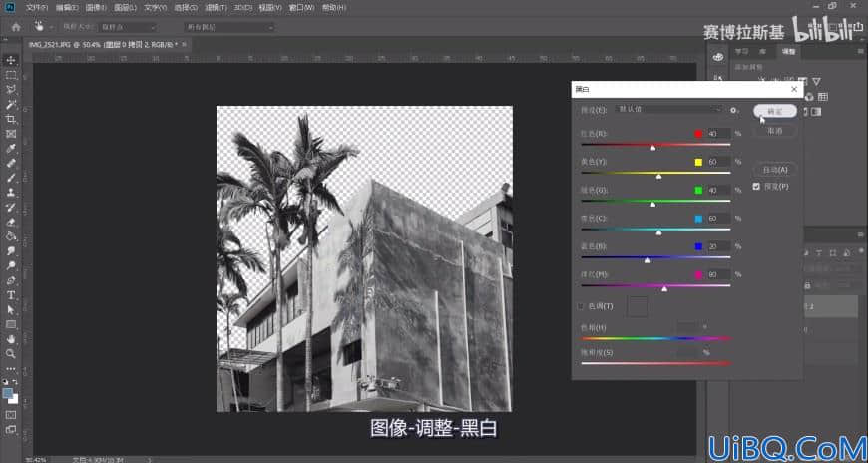868x463 pixels.
Task: Switch to the IMG_2521.JPG document tab
Action: (103, 44)
